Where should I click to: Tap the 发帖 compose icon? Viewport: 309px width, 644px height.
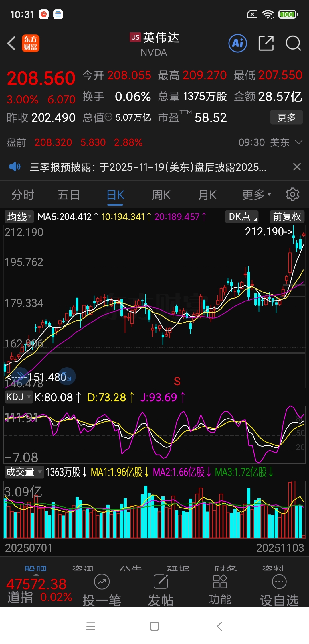pos(161,582)
